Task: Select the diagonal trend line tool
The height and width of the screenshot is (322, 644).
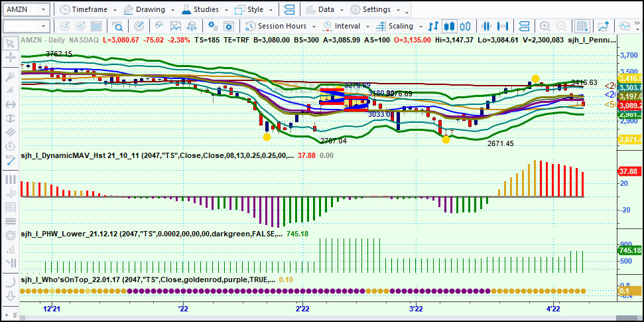Action: coord(11,90)
